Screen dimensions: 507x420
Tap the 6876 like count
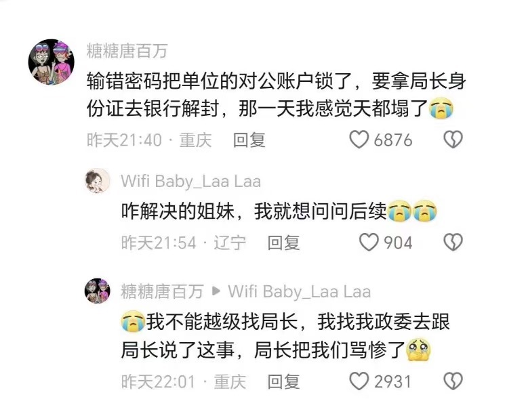pos(393,140)
